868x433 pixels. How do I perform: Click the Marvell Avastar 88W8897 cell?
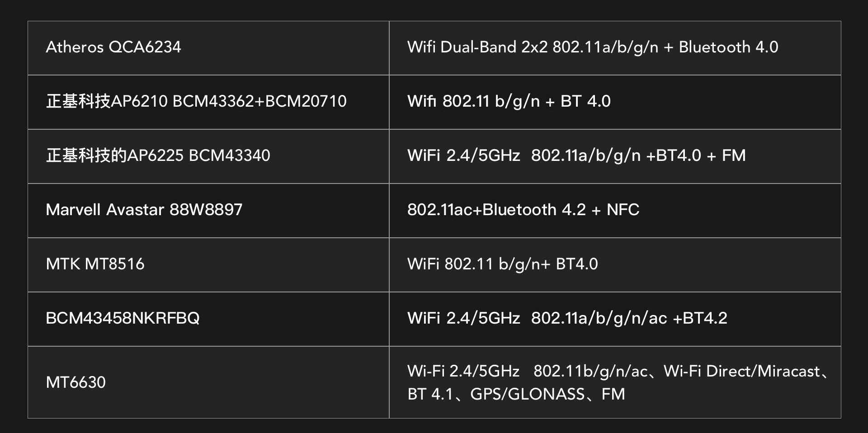(x=144, y=210)
